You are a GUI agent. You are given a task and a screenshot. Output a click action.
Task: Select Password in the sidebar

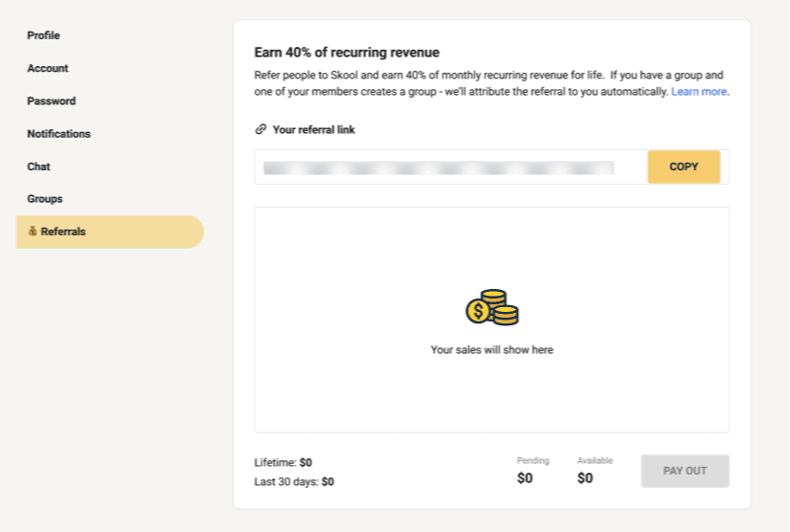(52, 100)
